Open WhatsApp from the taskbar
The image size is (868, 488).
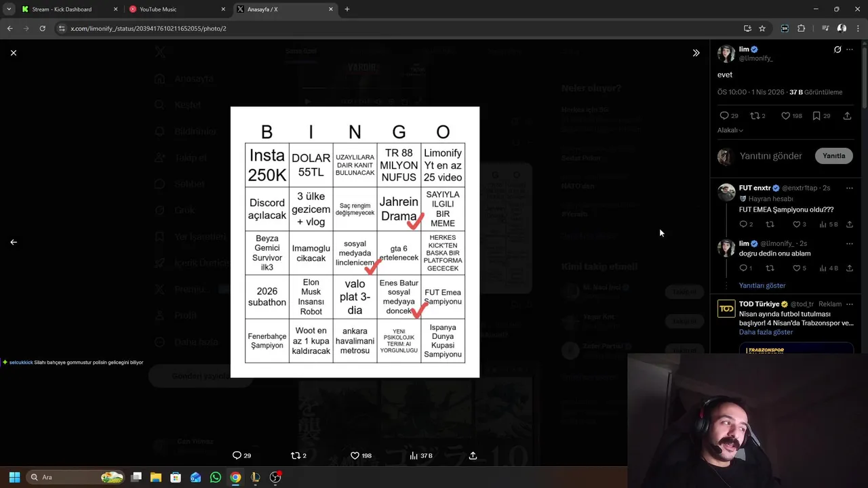[216, 477]
